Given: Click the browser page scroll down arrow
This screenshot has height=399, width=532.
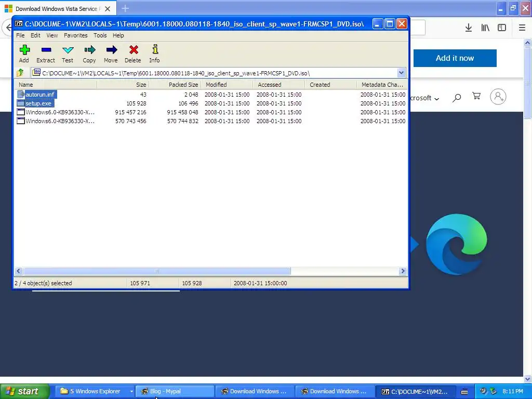Looking at the screenshot, I should (x=527, y=379).
